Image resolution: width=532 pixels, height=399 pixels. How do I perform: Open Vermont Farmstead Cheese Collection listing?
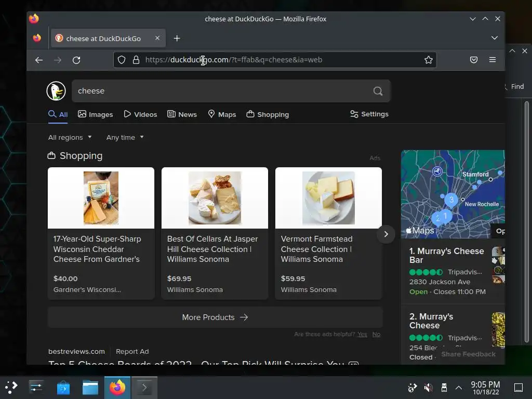[x=316, y=249]
